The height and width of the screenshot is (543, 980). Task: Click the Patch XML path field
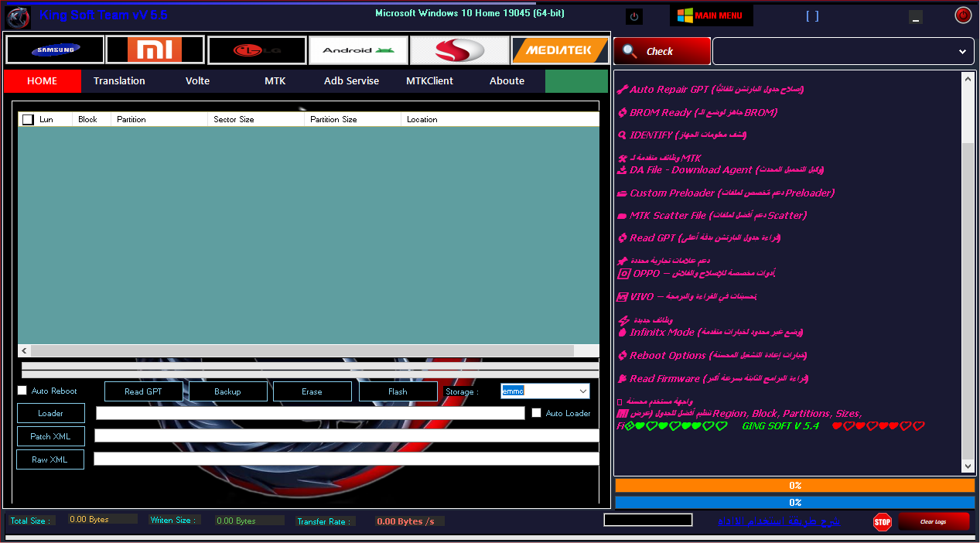point(347,435)
